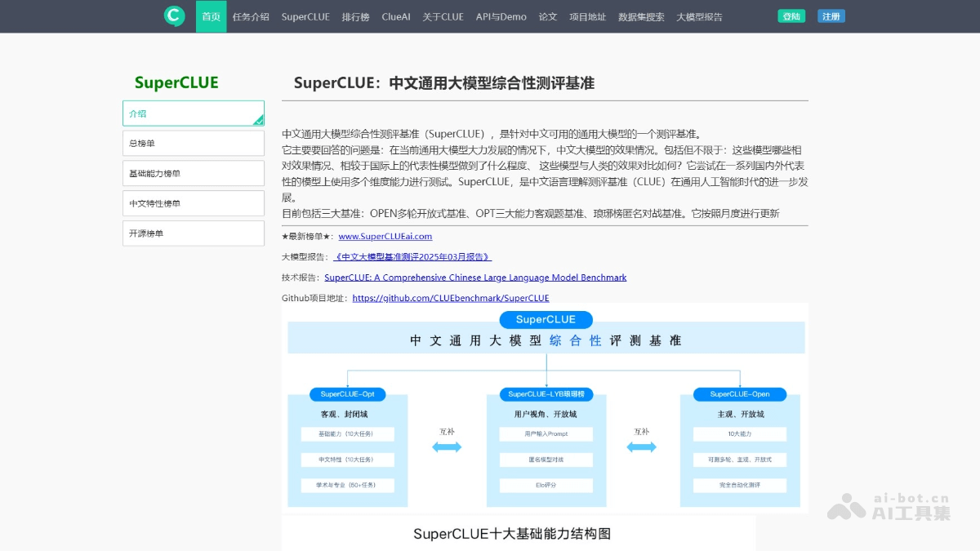Open 关于CLUE navigation item
This screenshot has width=980, height=551.
coord(443,16)
